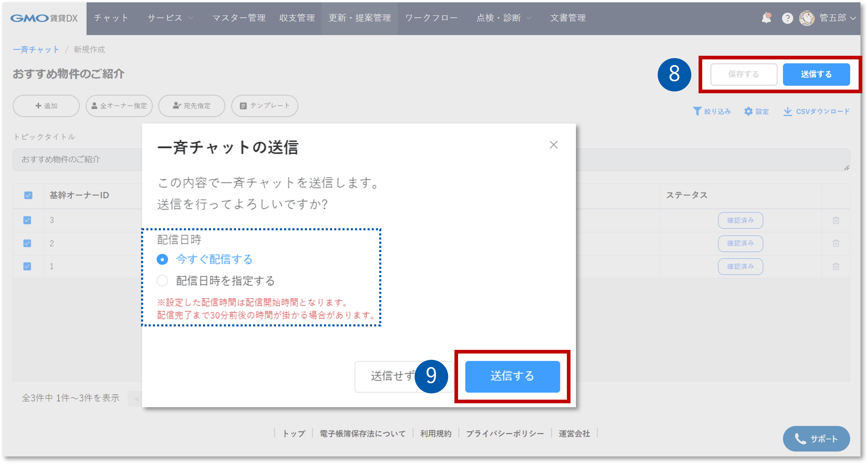Open the 収支管理 menu item
Image resolution: width=868 pixels, height=464 pixels.
(x=297, y=18)
